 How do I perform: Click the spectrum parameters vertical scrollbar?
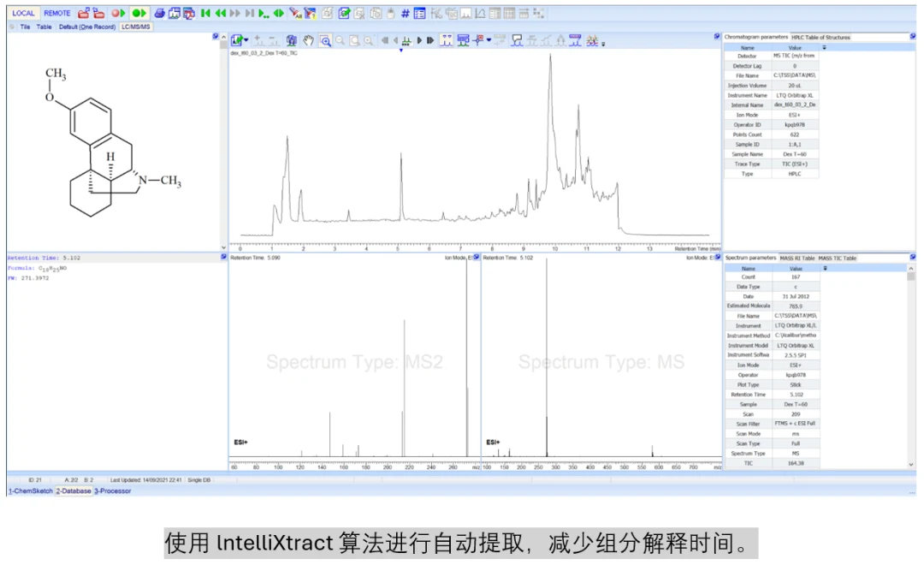911,366
